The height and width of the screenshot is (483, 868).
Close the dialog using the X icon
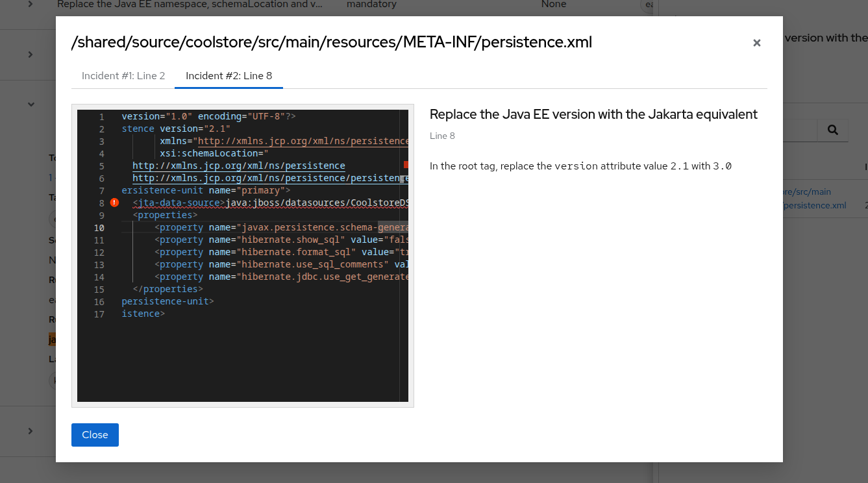756,43
